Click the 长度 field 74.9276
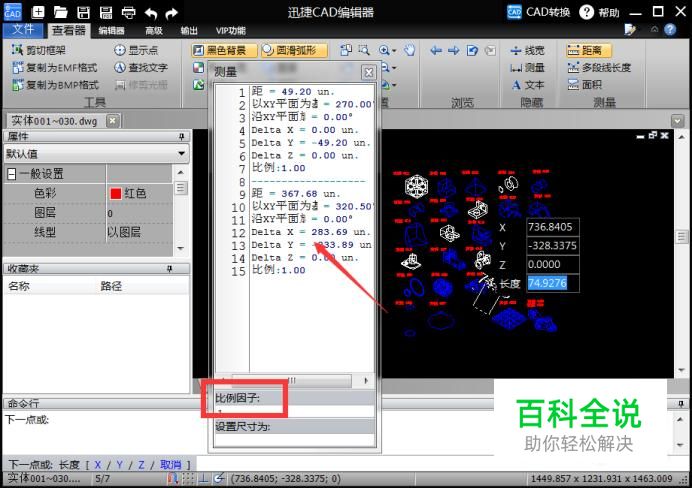This screenshot has width=692, height=488. pos(553,283)
